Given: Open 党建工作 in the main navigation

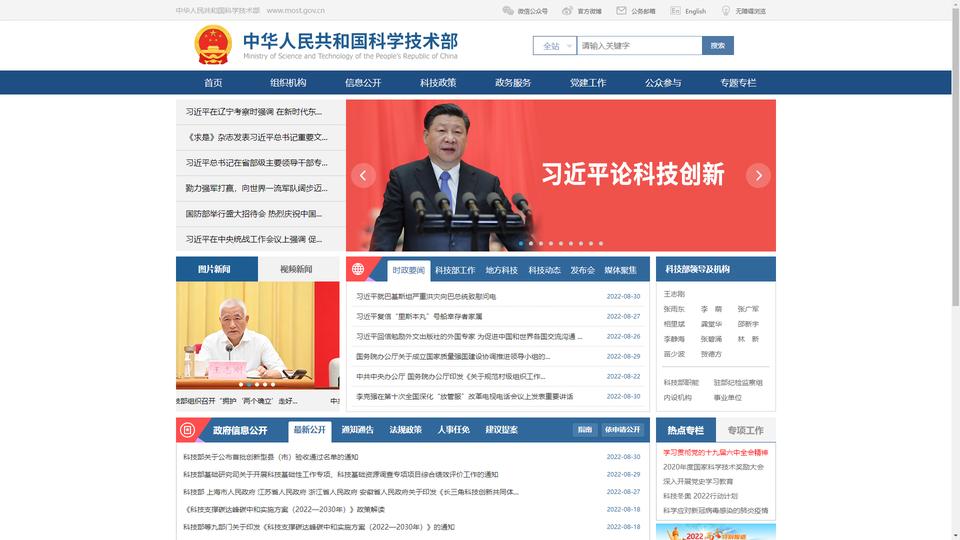Looking at the screenshot, I should coord(588,83).
